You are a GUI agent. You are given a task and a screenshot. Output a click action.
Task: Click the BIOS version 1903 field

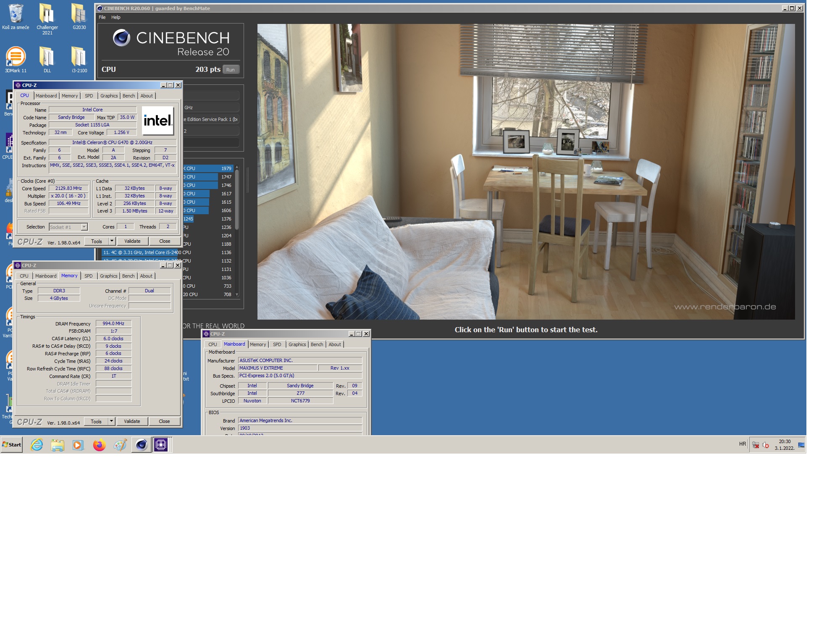coord(300,428)
